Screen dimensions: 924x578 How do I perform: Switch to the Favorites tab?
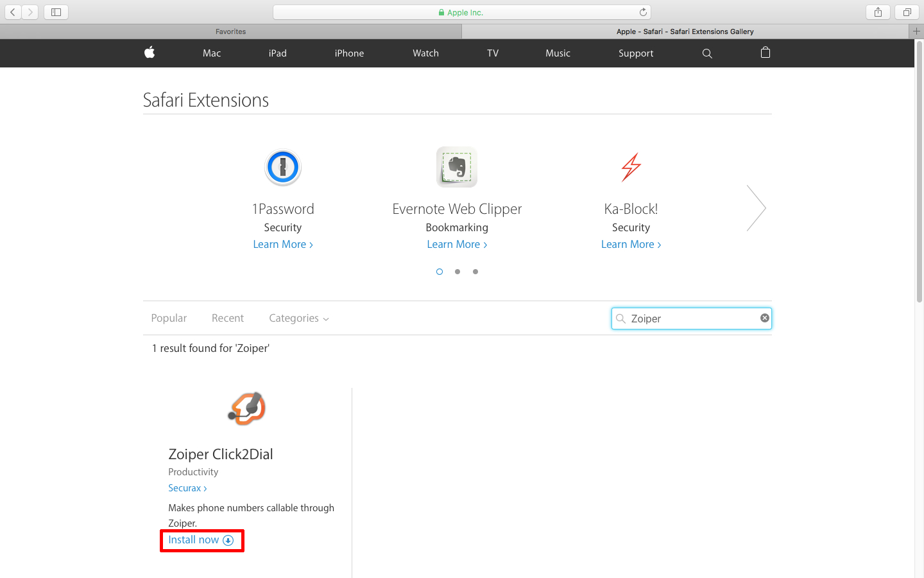pyautogui.click(x=230, y=31)
